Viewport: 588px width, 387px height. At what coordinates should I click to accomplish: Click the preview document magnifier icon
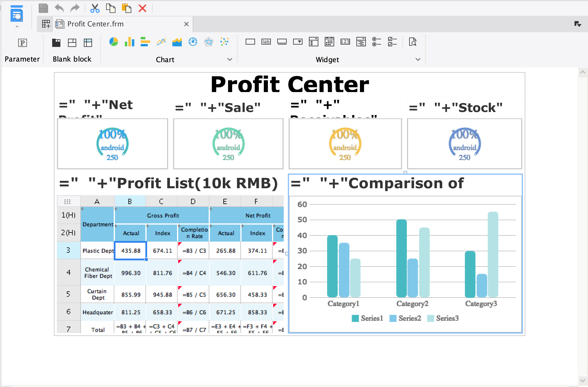[x=413, y=42]
